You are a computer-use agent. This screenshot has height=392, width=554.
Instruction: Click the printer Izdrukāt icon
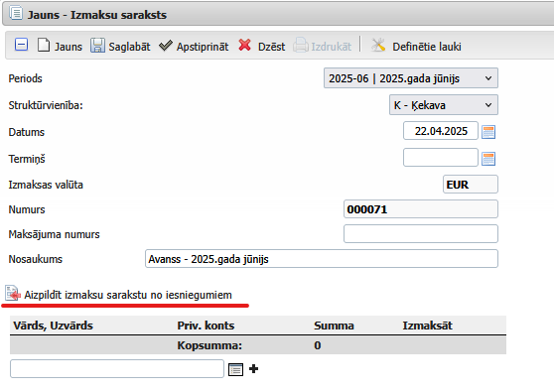[300, 46]
